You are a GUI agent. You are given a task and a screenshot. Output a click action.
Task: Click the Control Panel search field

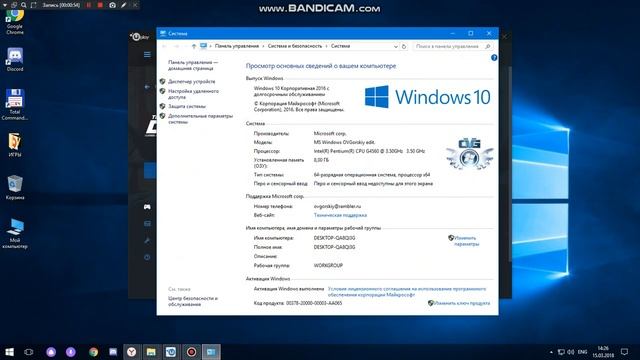point(452,47)
